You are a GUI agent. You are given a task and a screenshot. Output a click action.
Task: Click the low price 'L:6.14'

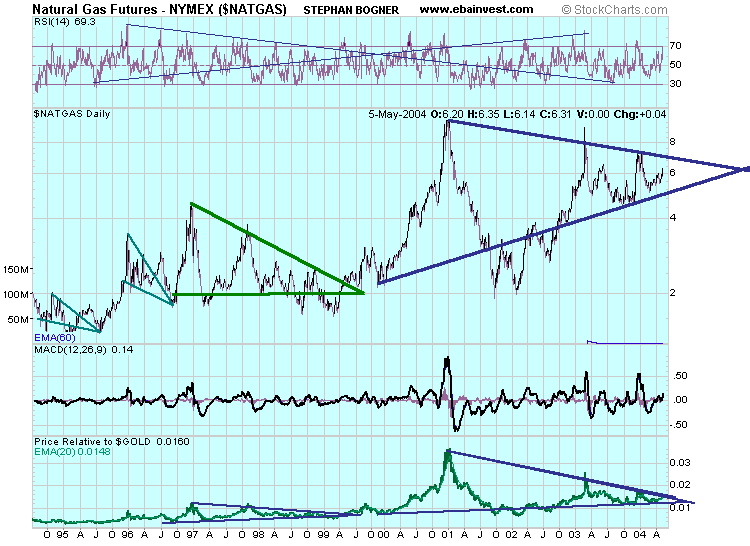point(519,114)
